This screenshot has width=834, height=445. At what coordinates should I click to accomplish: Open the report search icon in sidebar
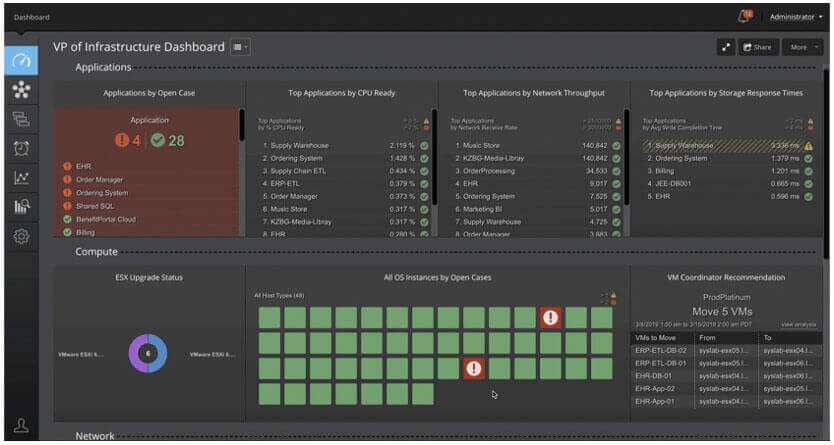tap(21, 207)
